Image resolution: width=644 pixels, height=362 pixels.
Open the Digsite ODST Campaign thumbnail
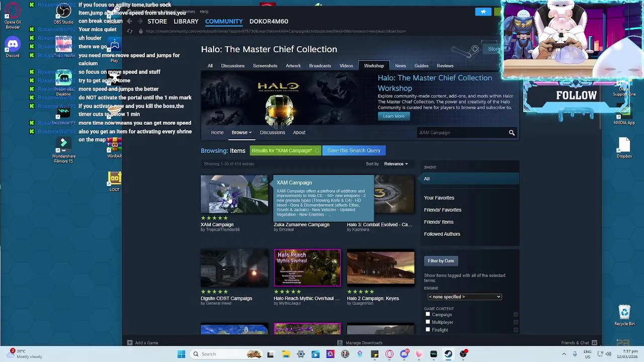tap(234, 268)
